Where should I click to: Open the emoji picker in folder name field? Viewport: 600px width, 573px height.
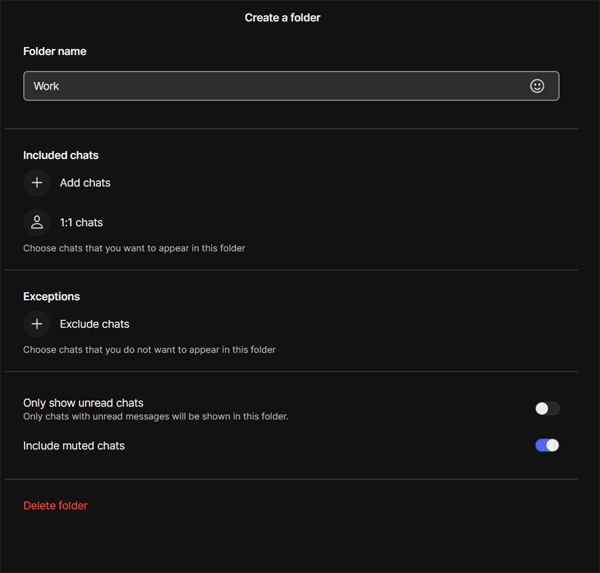point(537,86)
